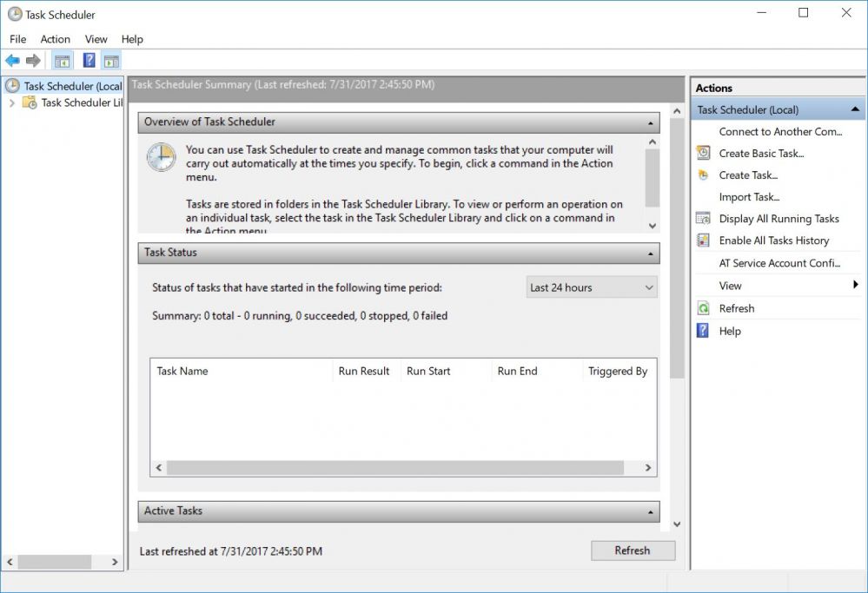The image size is (868, 593).
Task: Open the Last 24 hours dropdown
Action: (592, 287)
